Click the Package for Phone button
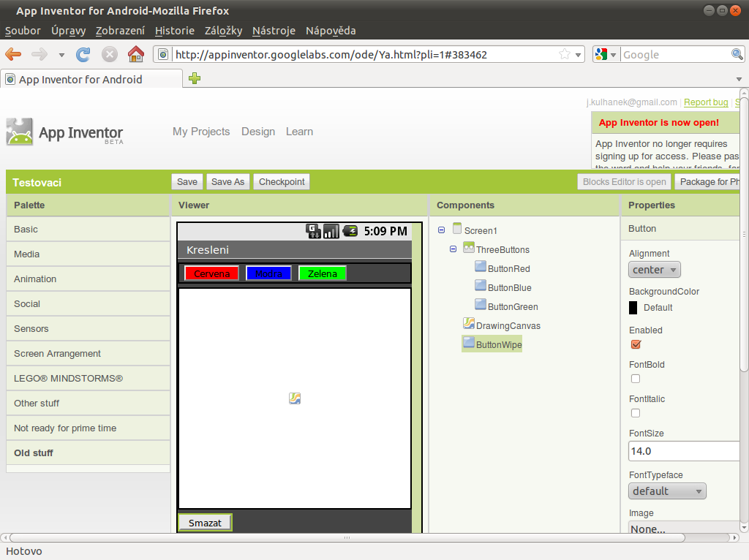The width and height of the screenshot is (749, 560). tap(707, 182)
